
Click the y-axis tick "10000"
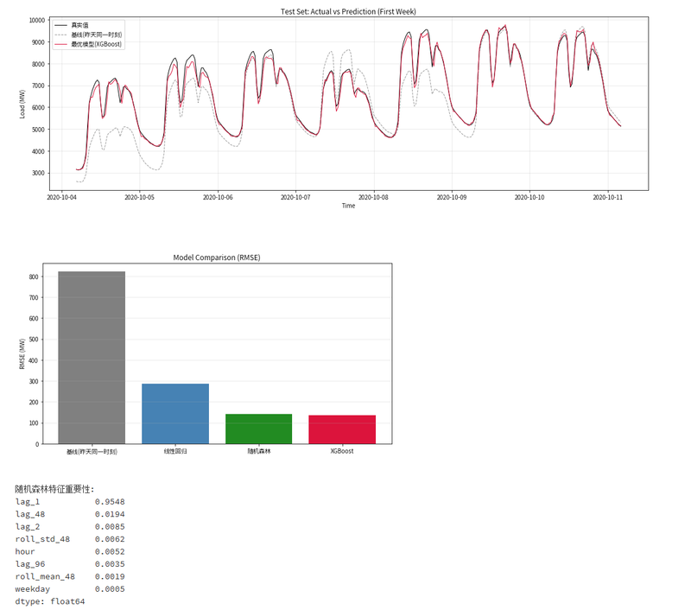[x=37, y=20]
